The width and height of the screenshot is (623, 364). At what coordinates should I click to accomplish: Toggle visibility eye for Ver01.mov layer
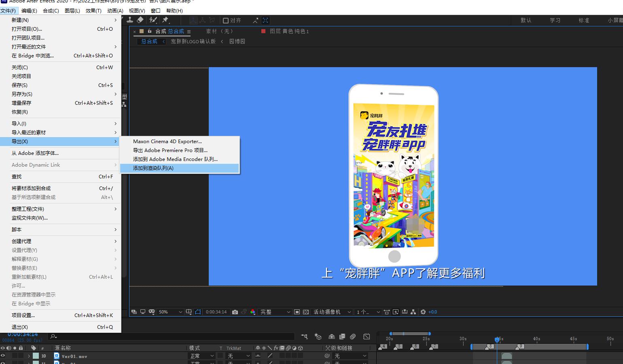3,356
